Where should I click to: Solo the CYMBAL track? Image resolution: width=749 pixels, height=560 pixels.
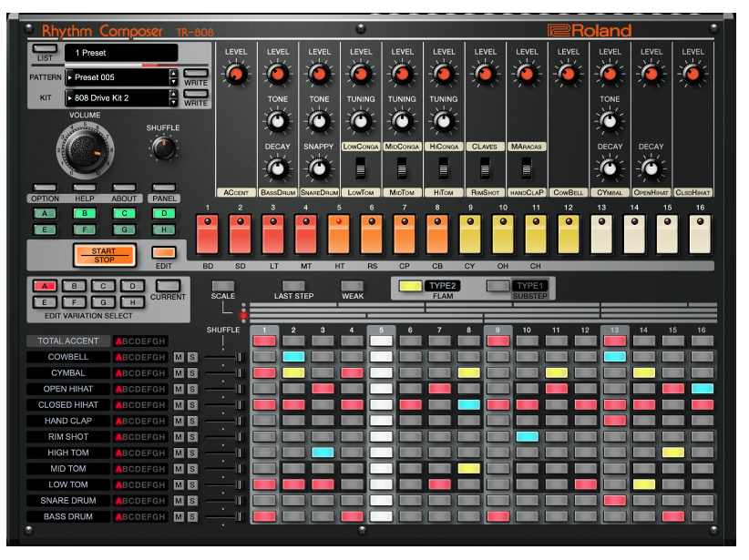click(192, 373)
